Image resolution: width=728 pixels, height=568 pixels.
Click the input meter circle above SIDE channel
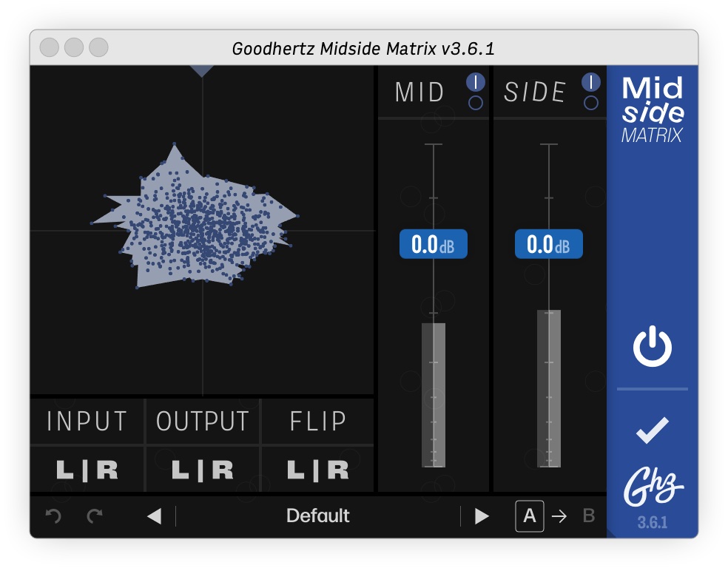pyautogui.click(x=590, y=81)
